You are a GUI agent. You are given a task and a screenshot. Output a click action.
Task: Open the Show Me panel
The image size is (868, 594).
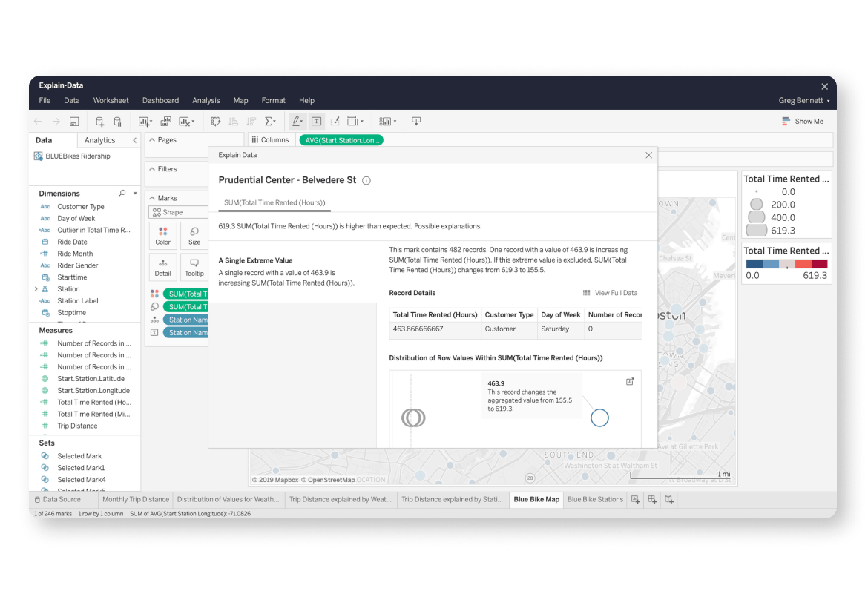pyautogui.click(x=803, y=121)
